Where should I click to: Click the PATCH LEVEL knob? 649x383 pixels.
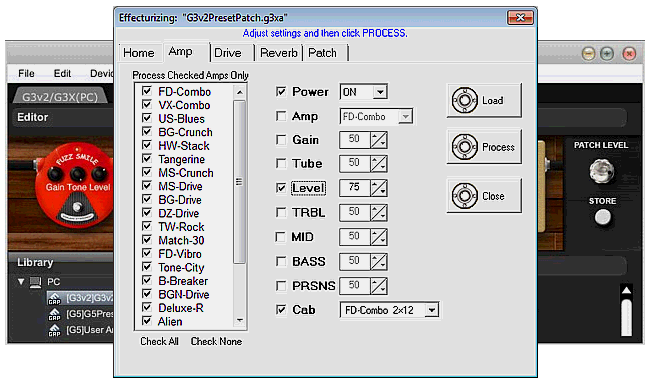601,171
